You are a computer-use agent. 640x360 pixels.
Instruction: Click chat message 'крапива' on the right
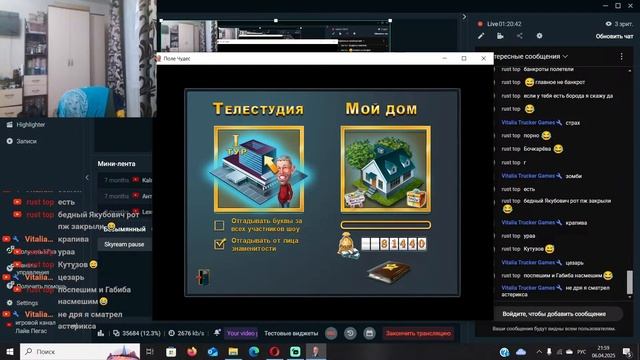[576, 223]
